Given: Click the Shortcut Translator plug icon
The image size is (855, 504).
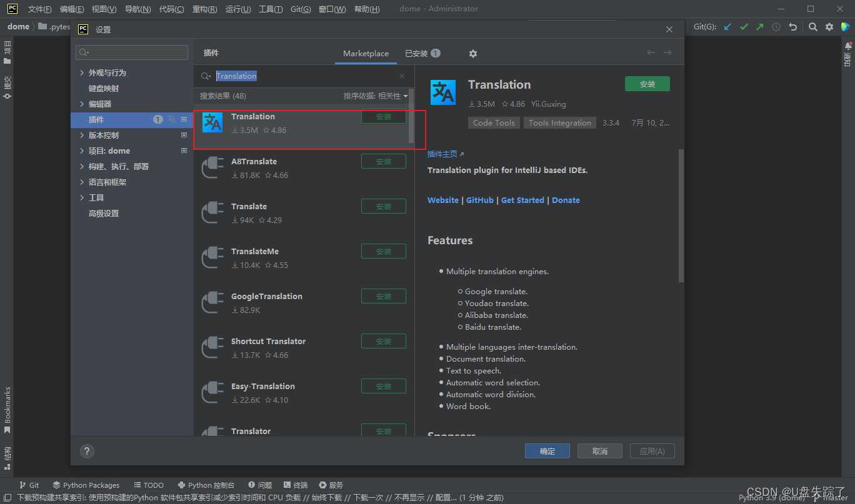Looking at the screenshot, I should (212, 347).
